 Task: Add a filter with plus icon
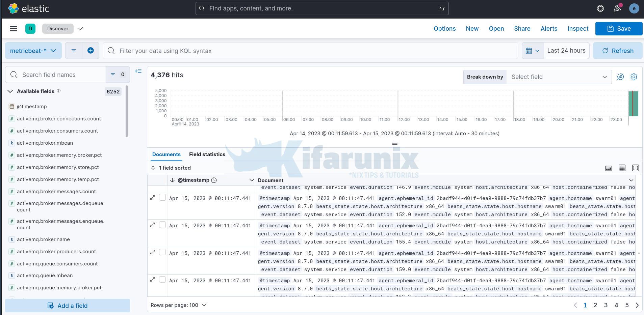pyautogui.click(x=91, y=51)
